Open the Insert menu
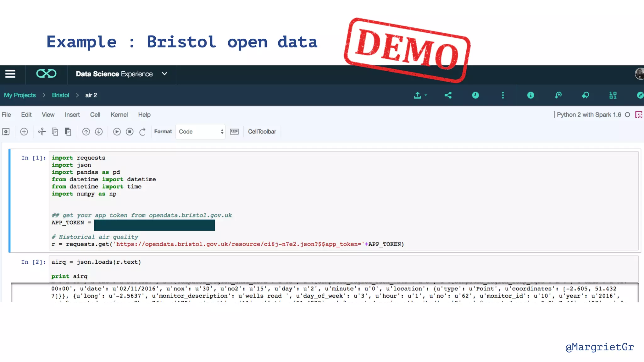 click(x=72, y=115)
